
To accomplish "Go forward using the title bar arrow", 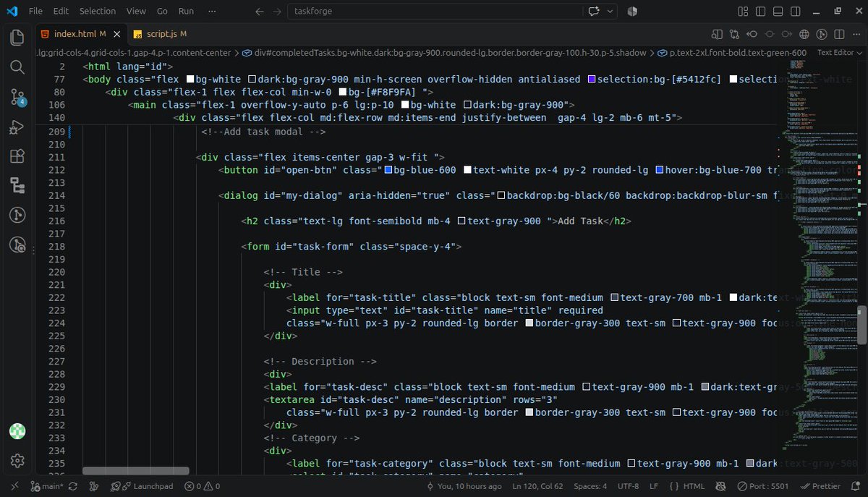I will [278, 12].
